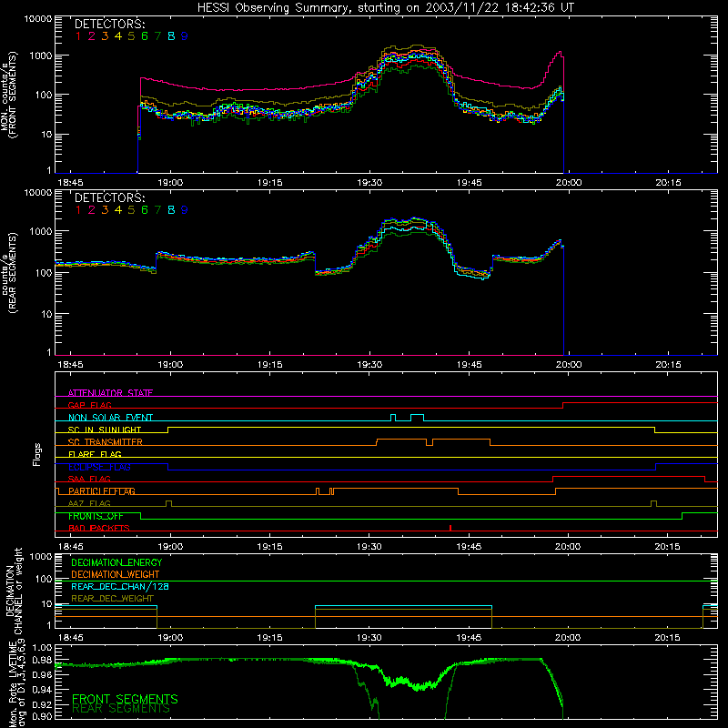
Task: Click MON. counts/s FRONT SEGMENTS axis title
Action: [x=9, y=96]
